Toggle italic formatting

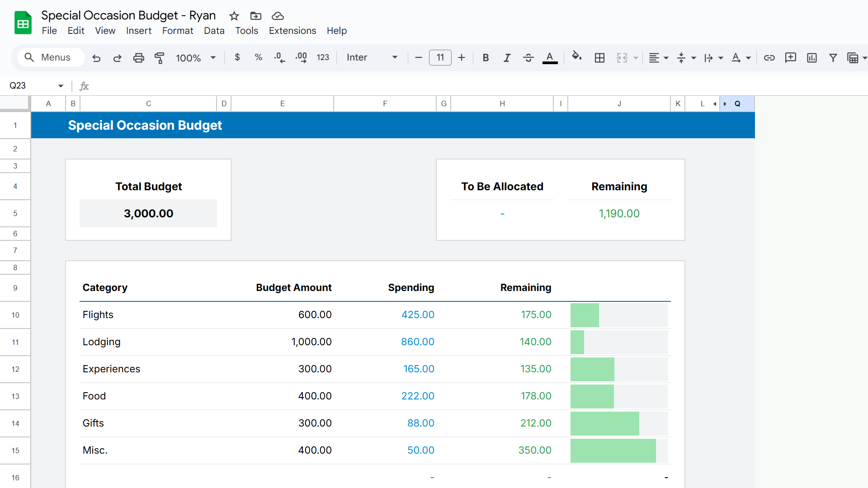(507, 58)
